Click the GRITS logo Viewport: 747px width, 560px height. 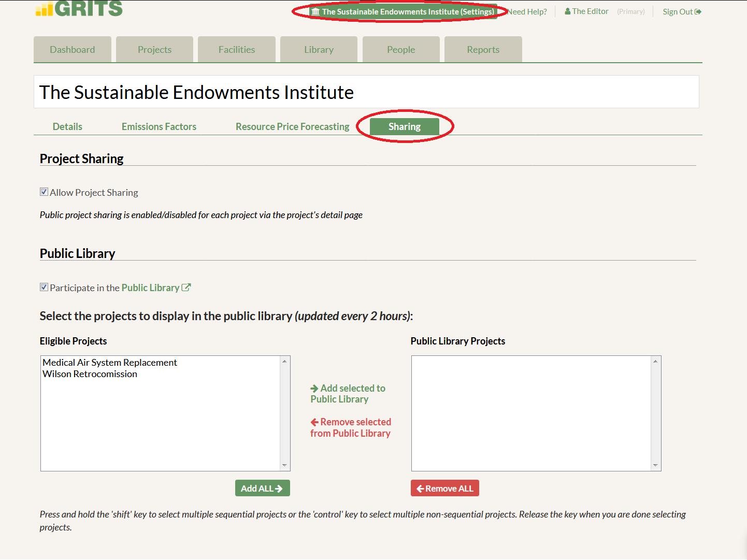[x=79, y=8]
